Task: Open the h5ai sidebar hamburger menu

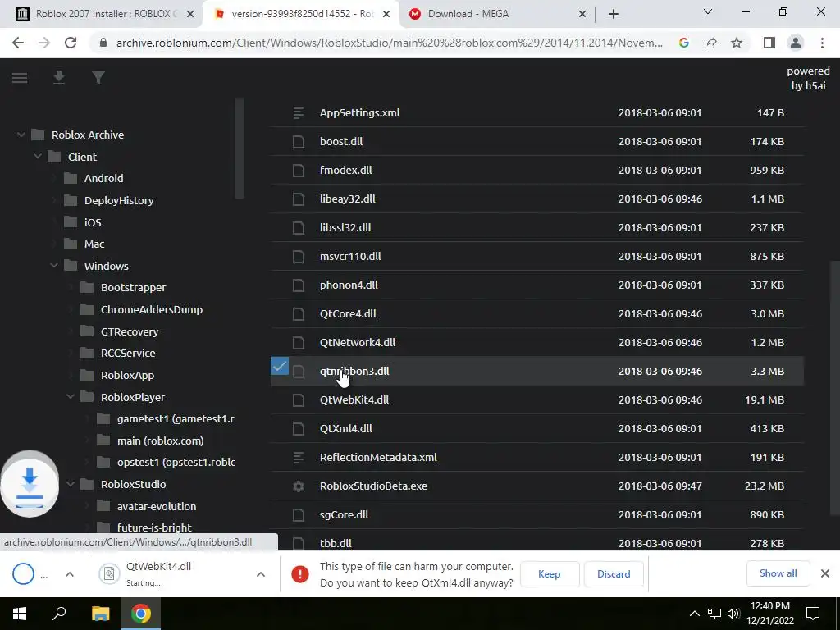Action: click(x=20, y=78)
